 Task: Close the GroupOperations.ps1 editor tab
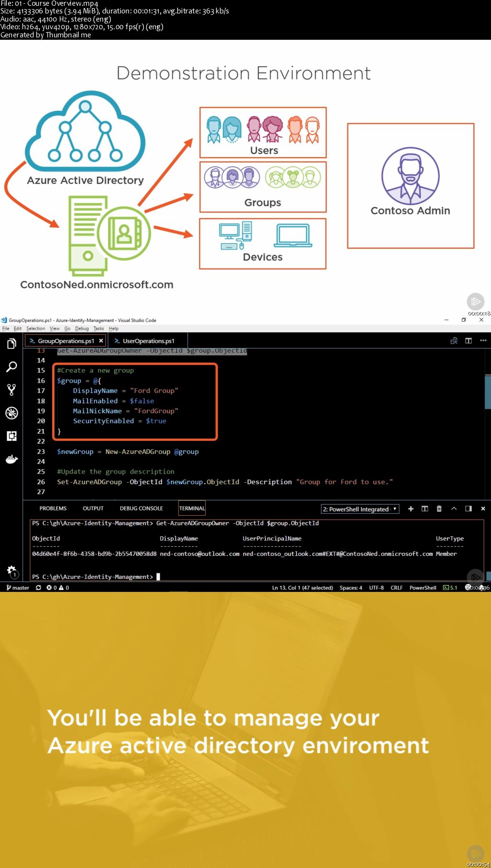[x=101, y=341]
